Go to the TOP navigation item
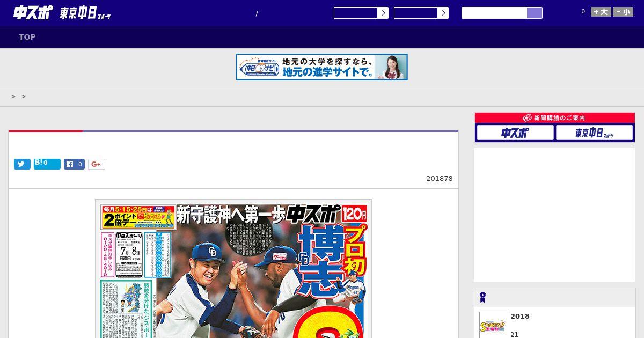Image resolution: width=644 pixels, height=338 pixels. pyautogui.click(x=27, y=37)
